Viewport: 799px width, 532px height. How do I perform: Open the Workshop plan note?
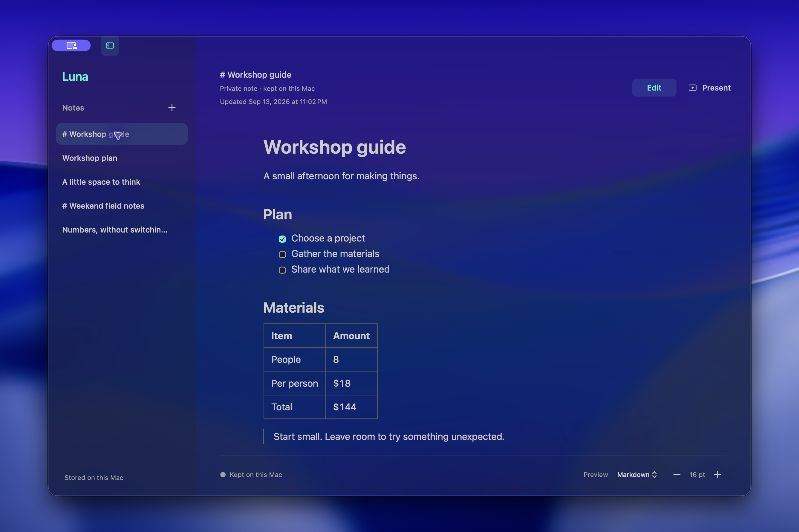(x=122, y=158)
